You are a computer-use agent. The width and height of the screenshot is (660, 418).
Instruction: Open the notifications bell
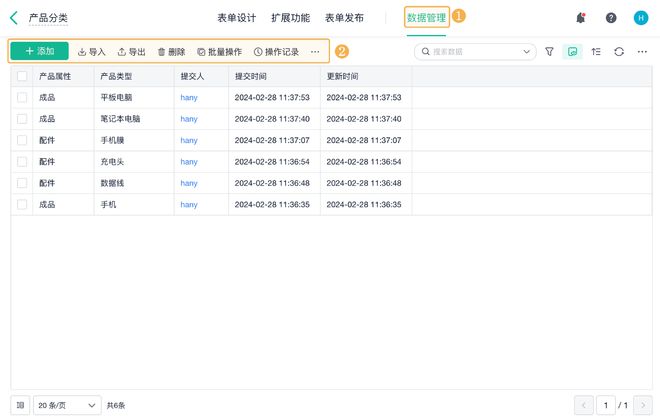581,18
